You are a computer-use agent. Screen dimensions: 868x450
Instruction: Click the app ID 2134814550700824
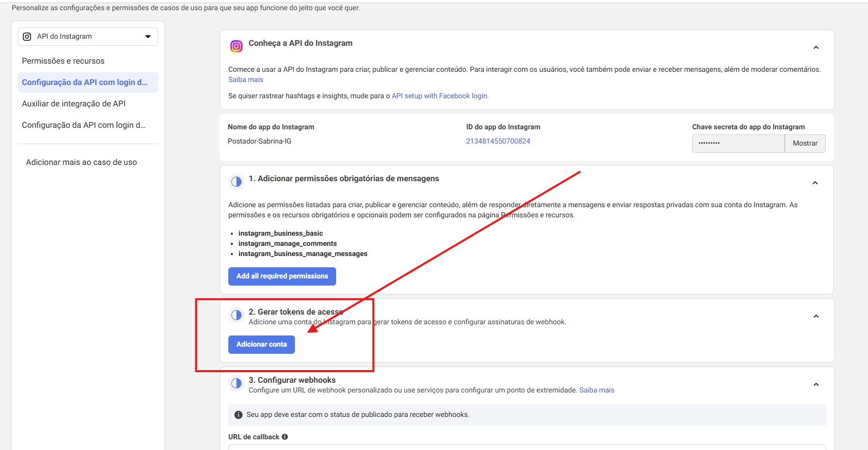498,141
